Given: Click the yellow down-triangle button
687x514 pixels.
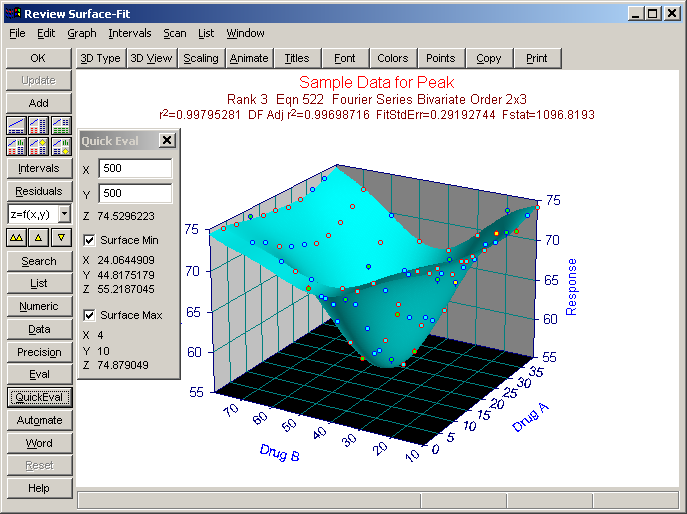Looking at the screenshot, I should pyautogui.click(x=61, y=238).
